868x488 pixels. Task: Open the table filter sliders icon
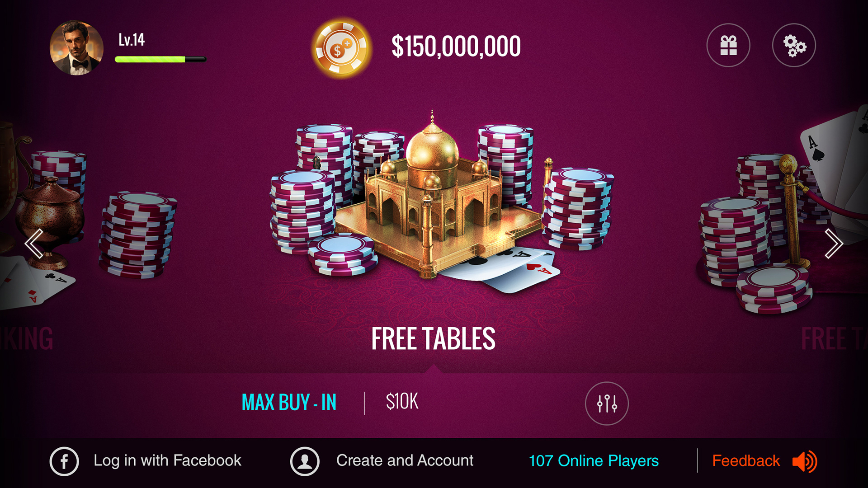pyautogui.click(x=607, y=403)
